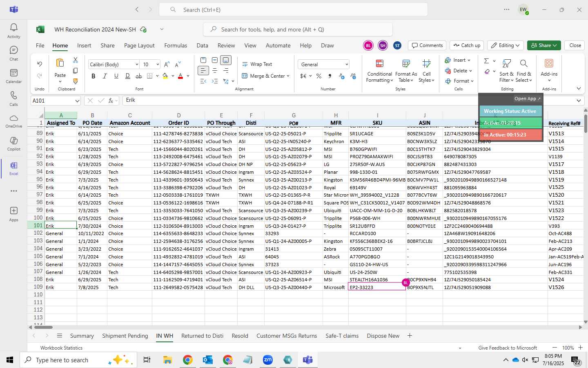588x368 pixels.
Task: Toggle Center horizontal alignment
Action: point(215,71)
